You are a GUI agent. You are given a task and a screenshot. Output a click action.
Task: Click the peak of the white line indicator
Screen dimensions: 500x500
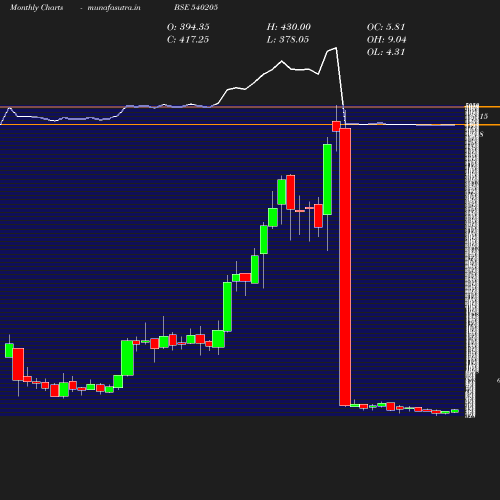pos(336,48)
